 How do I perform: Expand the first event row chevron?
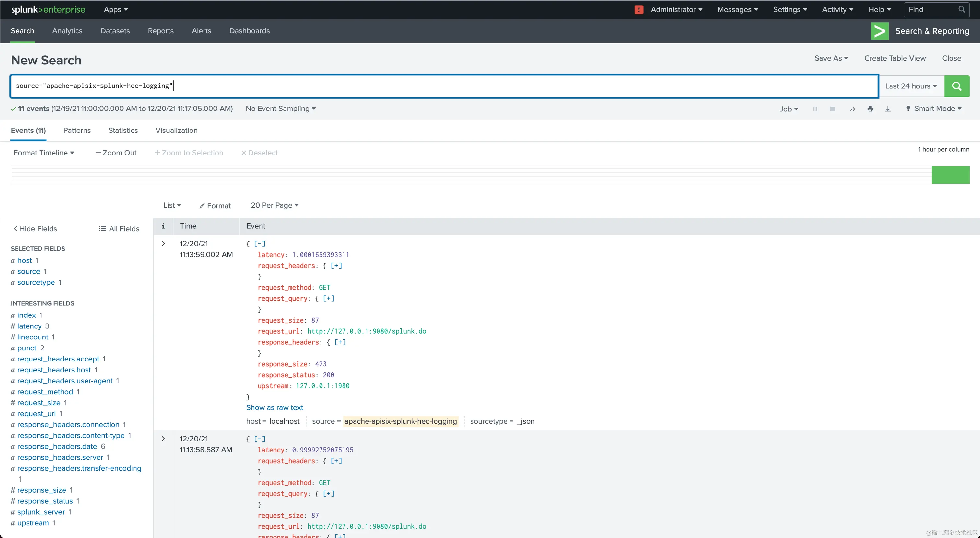tap(163, 244)
